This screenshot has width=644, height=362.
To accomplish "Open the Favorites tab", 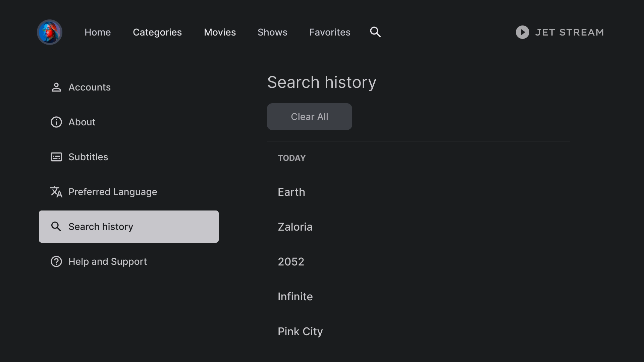I will click(330, 32).
